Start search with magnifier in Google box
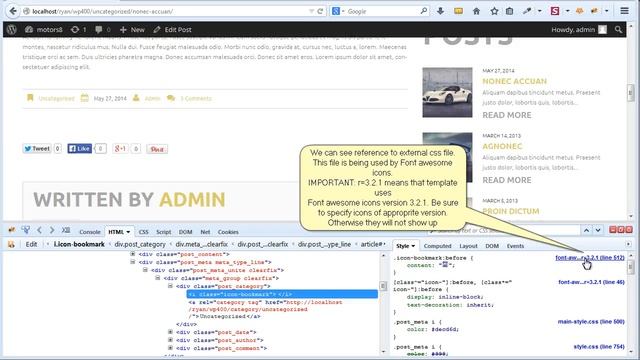This screenshot has width=640, height=360. 424,11
